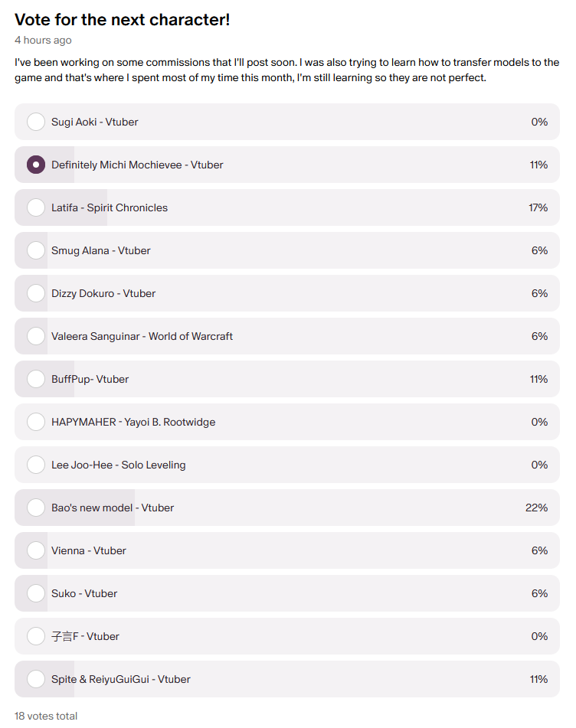Select Dizzy Dokuro - Vtuber radio button
Image resolution: width=576 pixels, height=728 pixels.
click(x=36, y=293)
